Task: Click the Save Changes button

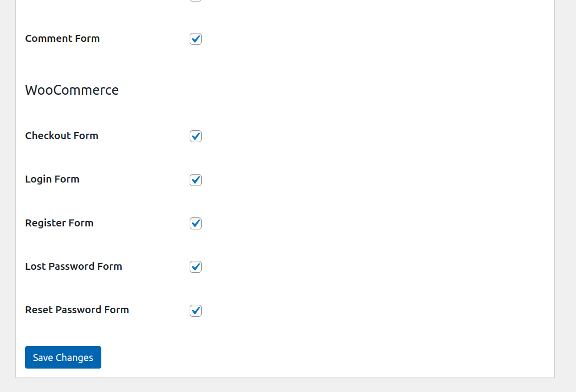Action: 63,357
